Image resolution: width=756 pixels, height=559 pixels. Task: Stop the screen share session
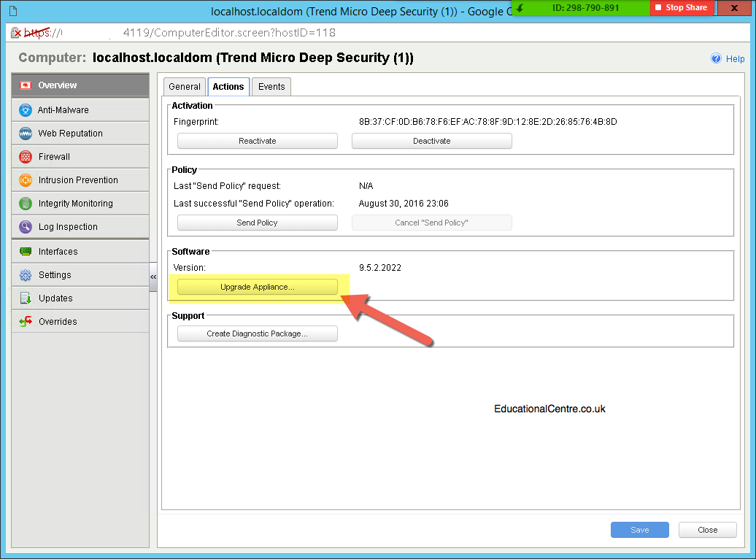pyautogui.click(x=682, y=8)
